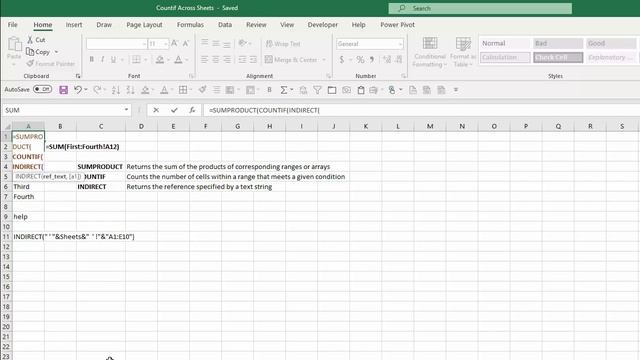
Task: Switch to the Data tab
Action: [225, 24]
